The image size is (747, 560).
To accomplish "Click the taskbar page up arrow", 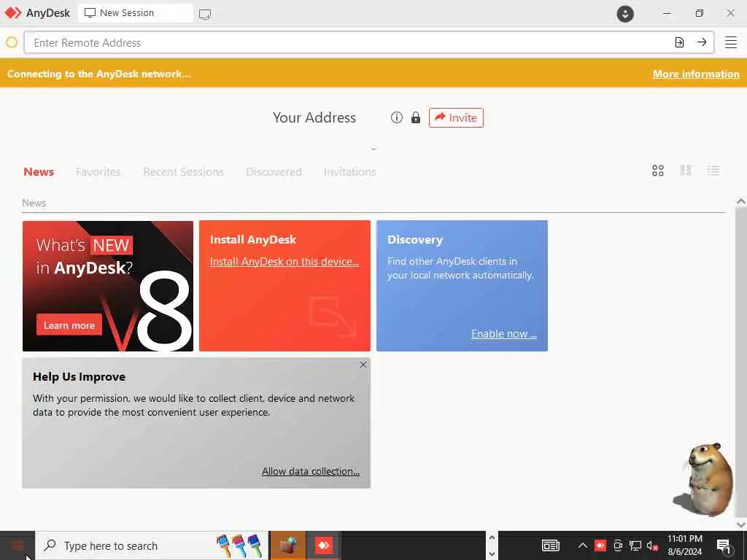I will [492, 537].
